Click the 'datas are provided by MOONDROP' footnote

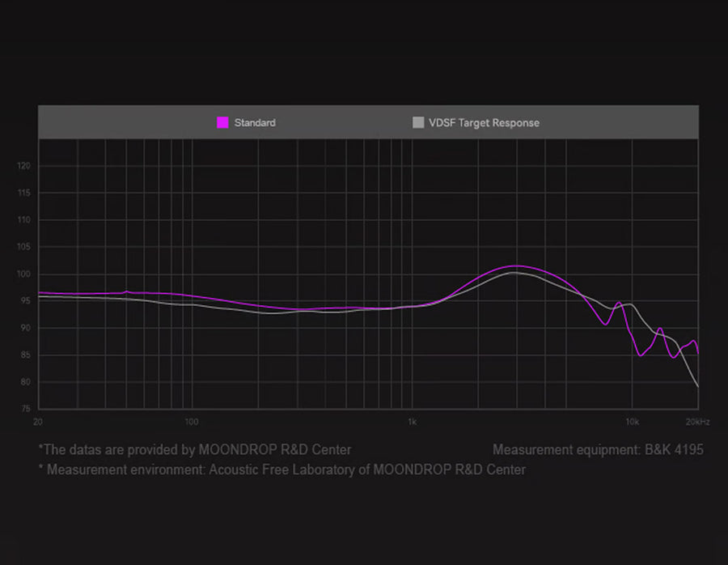pyautogui.click(x=195, y=450)
